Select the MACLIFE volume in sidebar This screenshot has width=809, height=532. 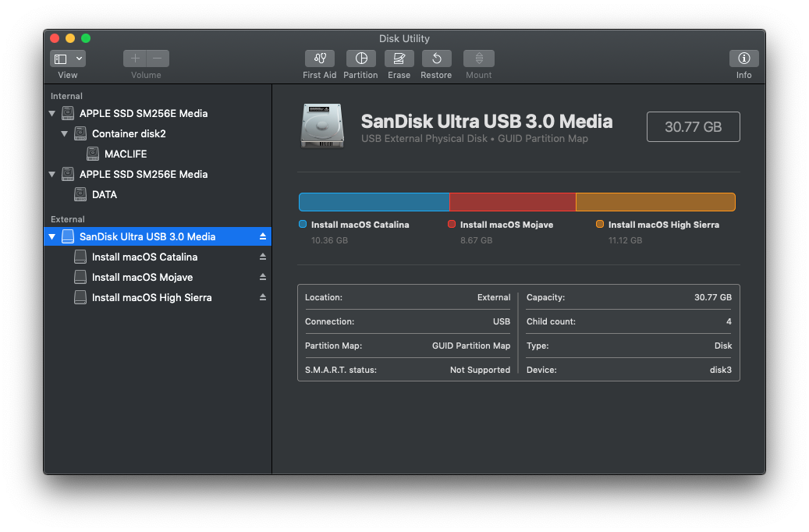coord(125,154)
